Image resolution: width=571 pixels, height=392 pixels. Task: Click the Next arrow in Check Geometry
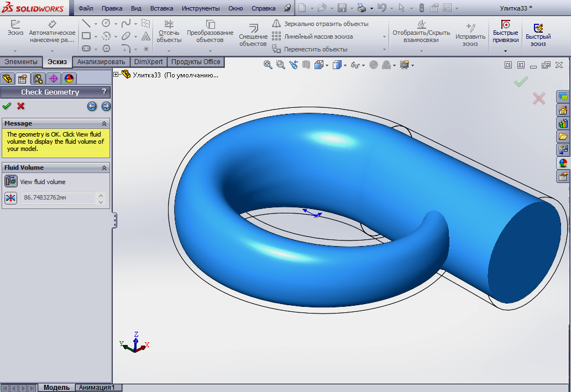106,106
